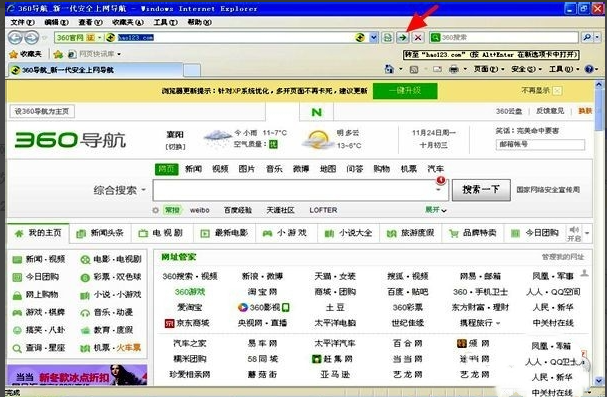Viewport: 607px width, 397px height.
Task: Open the 文件(F) menu
Action: (22, 22)
